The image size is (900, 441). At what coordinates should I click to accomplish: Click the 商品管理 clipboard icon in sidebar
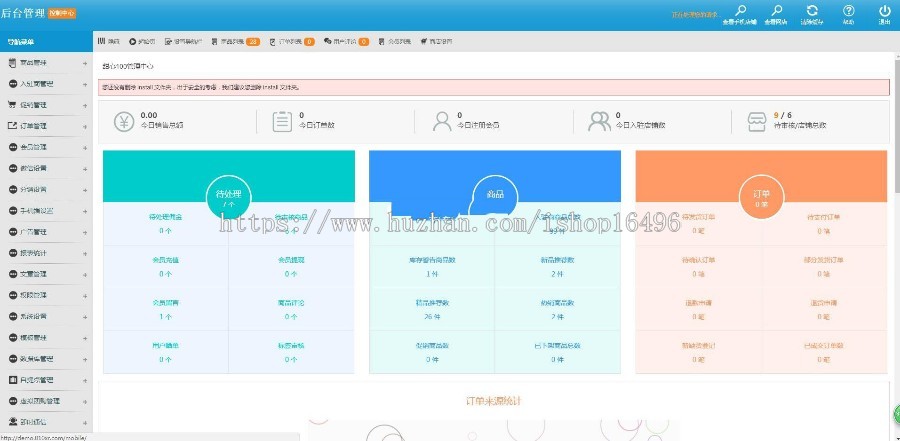click(x=12, y=63)
